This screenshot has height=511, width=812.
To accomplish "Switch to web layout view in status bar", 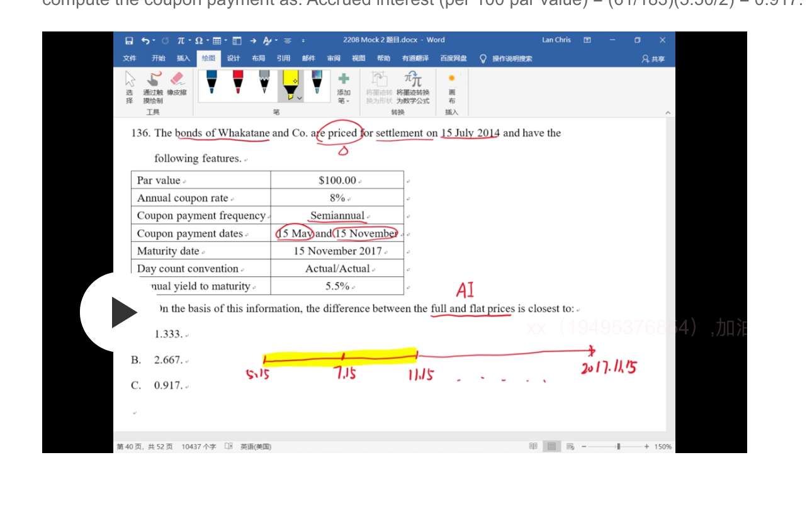I will click(570, 446).
